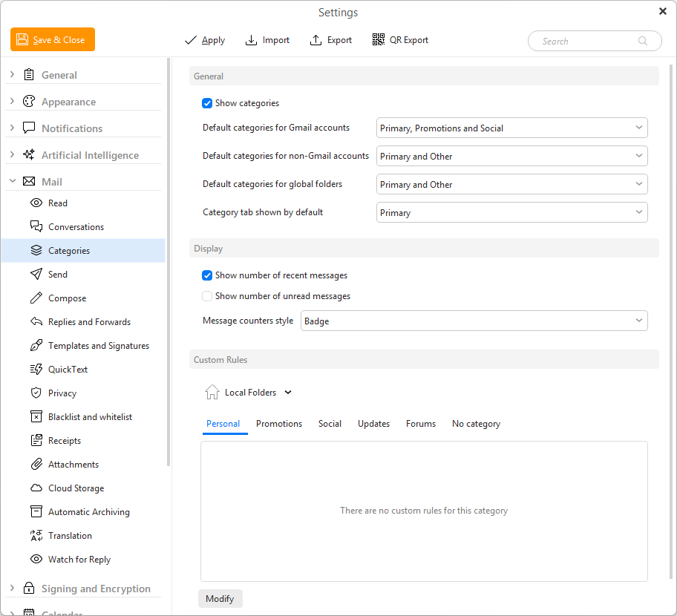The width and height of the screenshot is (677, 616).
Task: Click the QR Export code icon
Action: (379, 40)
